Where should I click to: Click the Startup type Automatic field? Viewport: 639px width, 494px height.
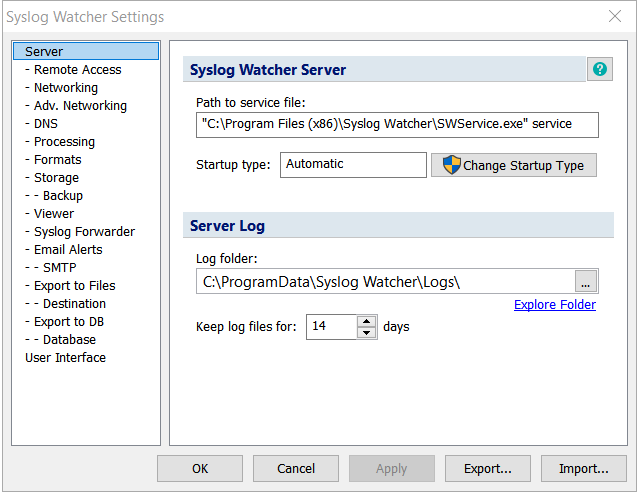click(x=353, y=165)
